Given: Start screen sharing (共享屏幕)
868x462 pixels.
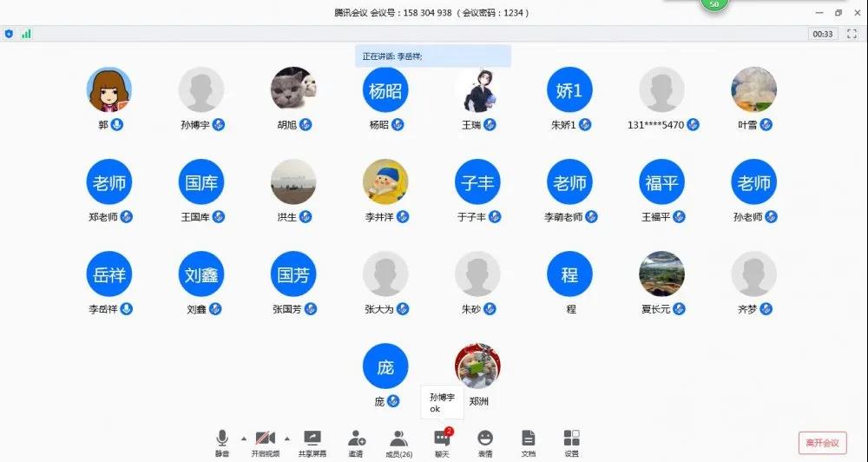Looking at the screenshot, I should 312,439.
